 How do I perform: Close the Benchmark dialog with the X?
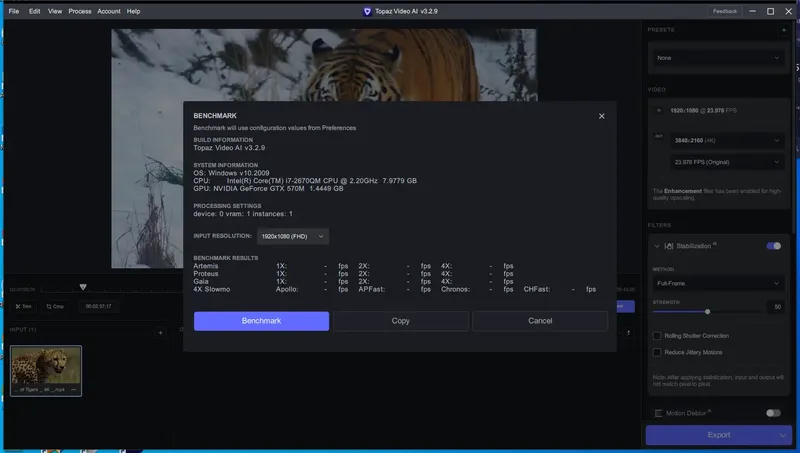pos(602,116)
